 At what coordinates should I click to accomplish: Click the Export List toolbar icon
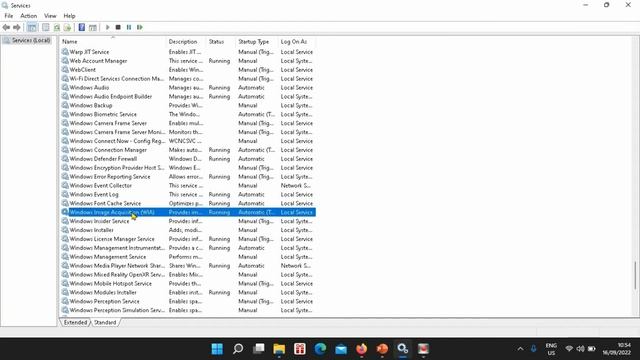(67, 27)
